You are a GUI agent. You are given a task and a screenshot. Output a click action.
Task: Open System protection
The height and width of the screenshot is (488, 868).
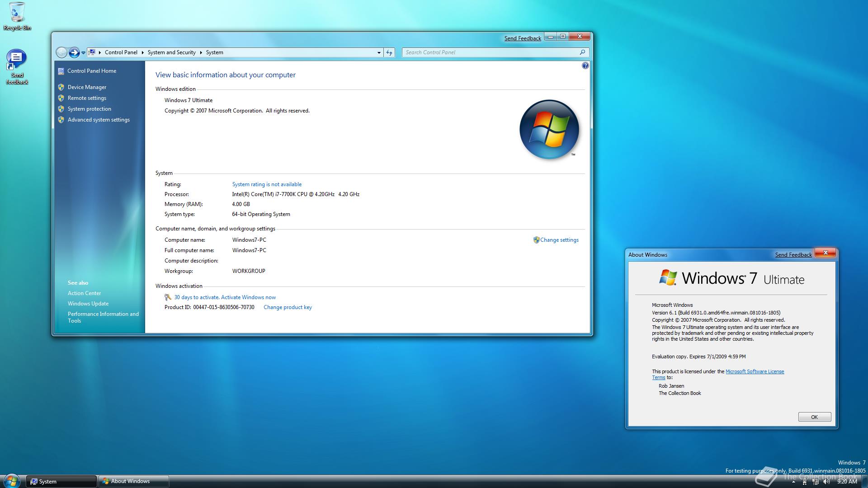(89, 109)
